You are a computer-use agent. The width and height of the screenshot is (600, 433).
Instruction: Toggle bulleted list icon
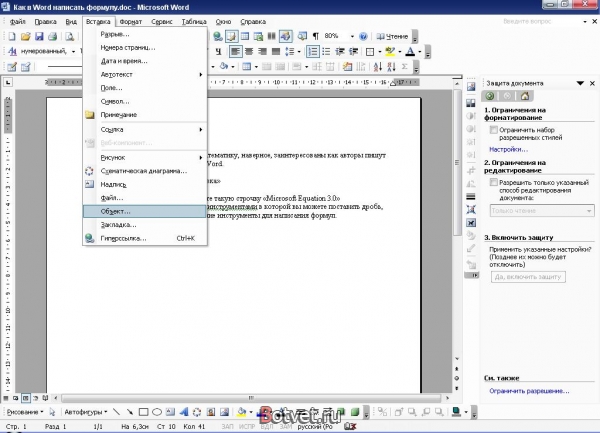(326, 51)
